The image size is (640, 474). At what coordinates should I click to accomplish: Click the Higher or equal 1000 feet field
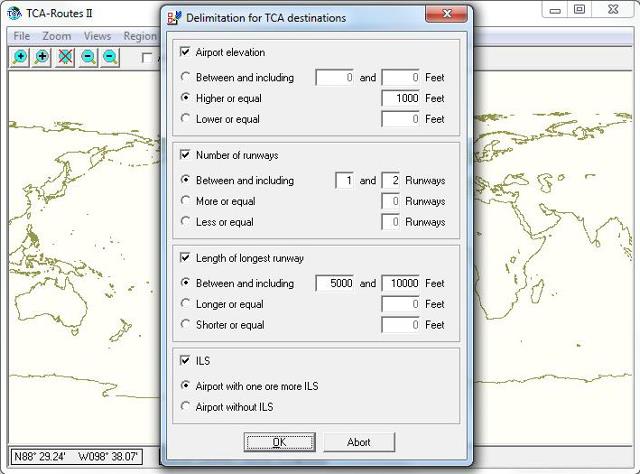pyautogui.click(x=400, y=98)
